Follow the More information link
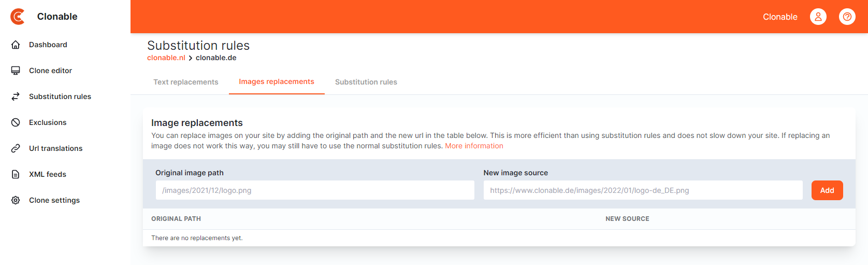The height and width of the screenshot is (265, 868). pyautogui.click(x=474, y=146)
